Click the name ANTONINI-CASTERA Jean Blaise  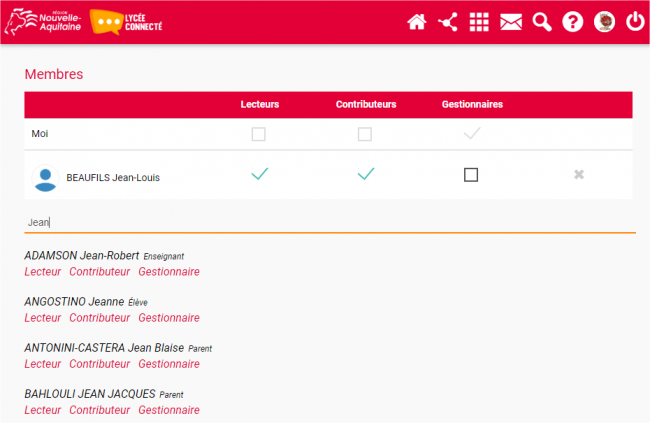[104, 348]
